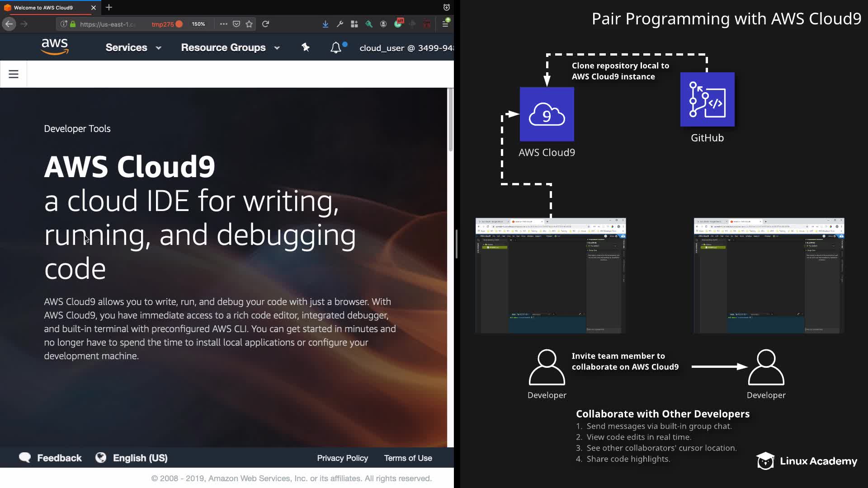Open a new browser tab
This screenshot has width=868, height=488.
tap(109, 8)
